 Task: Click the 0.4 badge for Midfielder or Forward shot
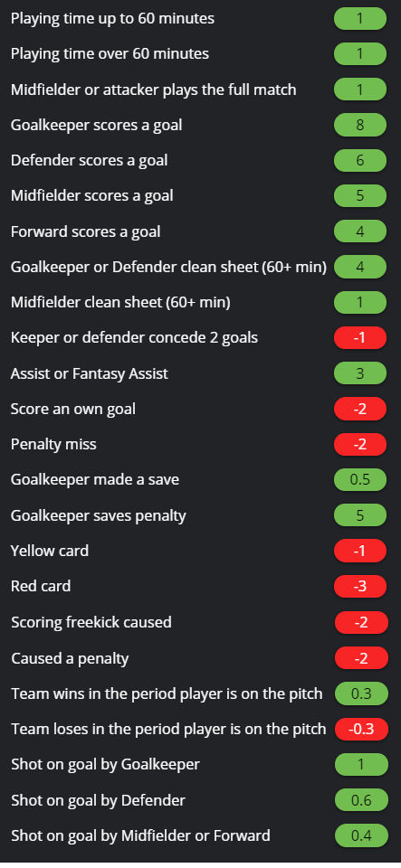[x=361, y=835]
